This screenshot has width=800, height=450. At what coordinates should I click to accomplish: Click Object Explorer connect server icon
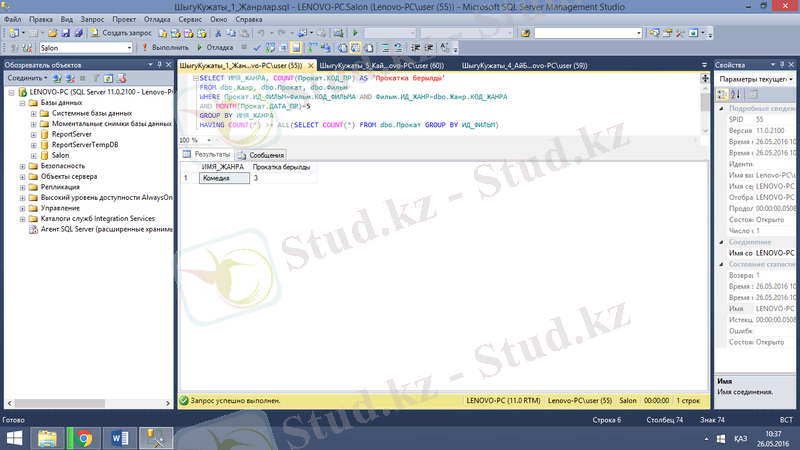click(x=57, y=79)
